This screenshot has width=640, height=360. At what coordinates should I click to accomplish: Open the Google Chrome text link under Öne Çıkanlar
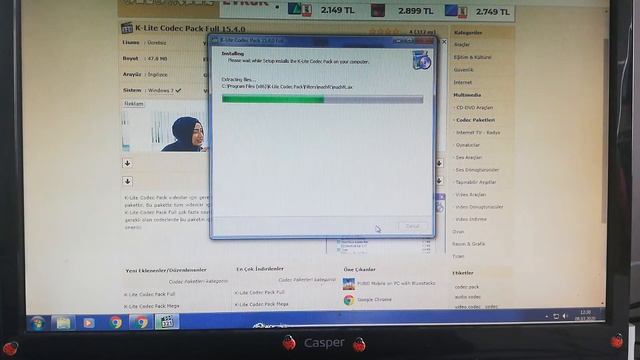374,300
